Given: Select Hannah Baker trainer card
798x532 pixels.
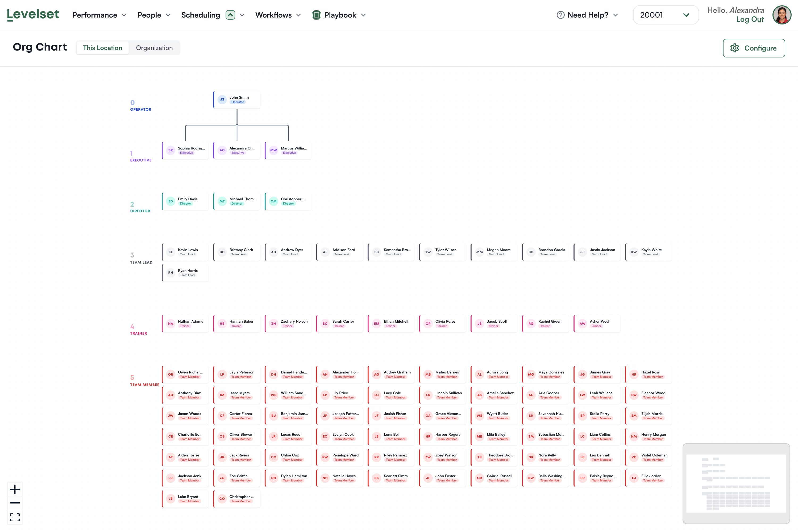Looking at the screenshot, I should click(236, 323).
